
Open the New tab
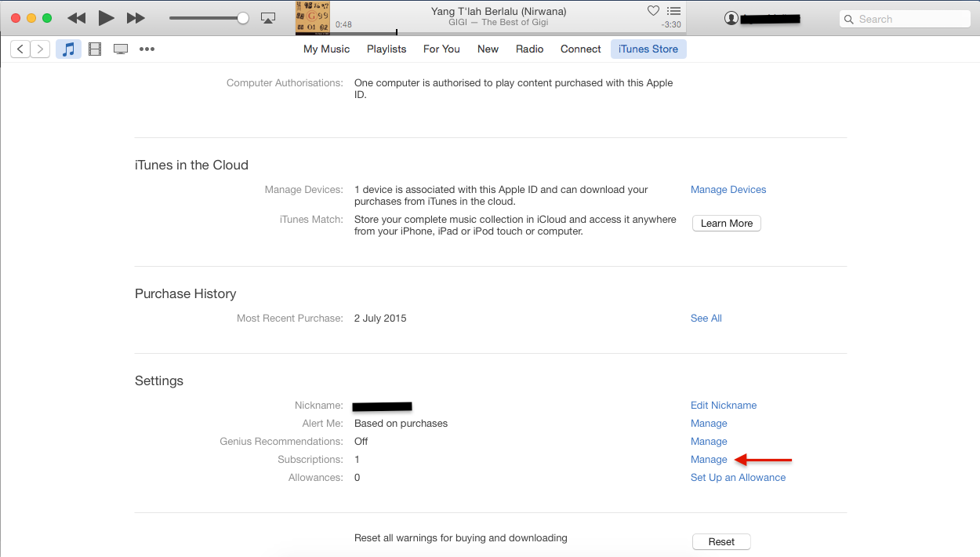488,49
